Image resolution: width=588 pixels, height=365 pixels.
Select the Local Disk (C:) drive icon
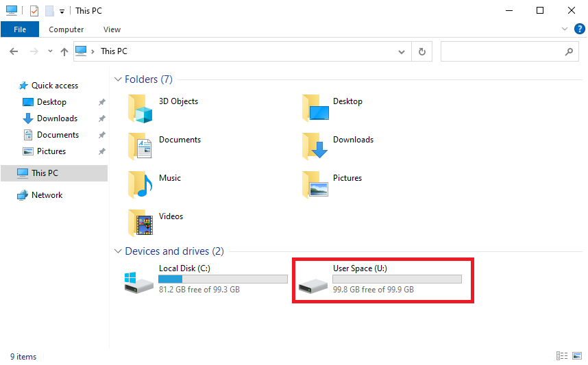tap(138, 283)
